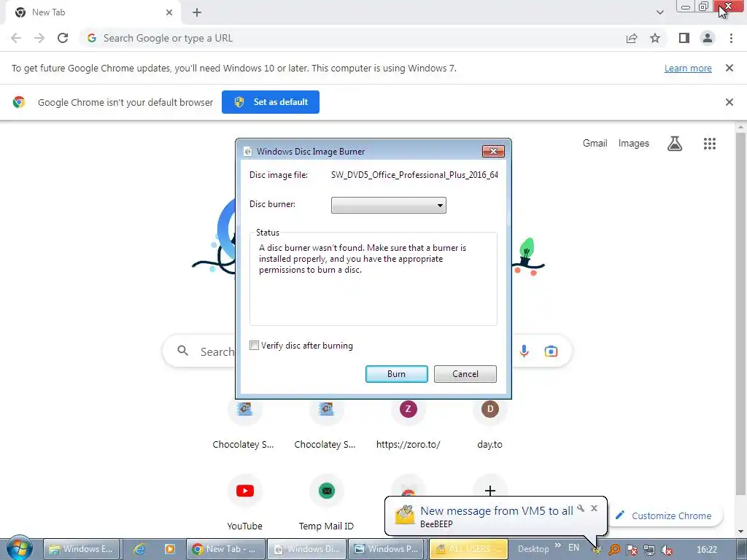Click the taskbar clock 16:22
This screenshot has height=560, width=747.
point(706,550)
